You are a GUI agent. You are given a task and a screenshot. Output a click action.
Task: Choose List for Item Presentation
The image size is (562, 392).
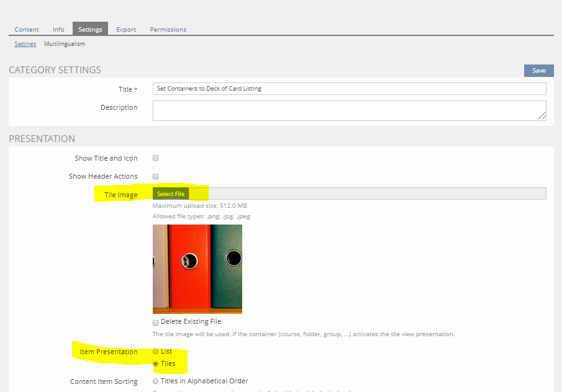point(156,352)
